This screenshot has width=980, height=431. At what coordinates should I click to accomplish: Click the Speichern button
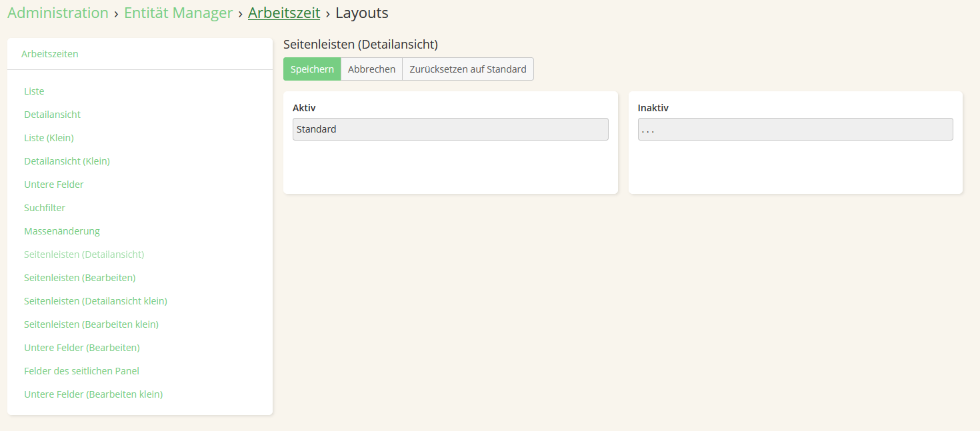[312, 69]
